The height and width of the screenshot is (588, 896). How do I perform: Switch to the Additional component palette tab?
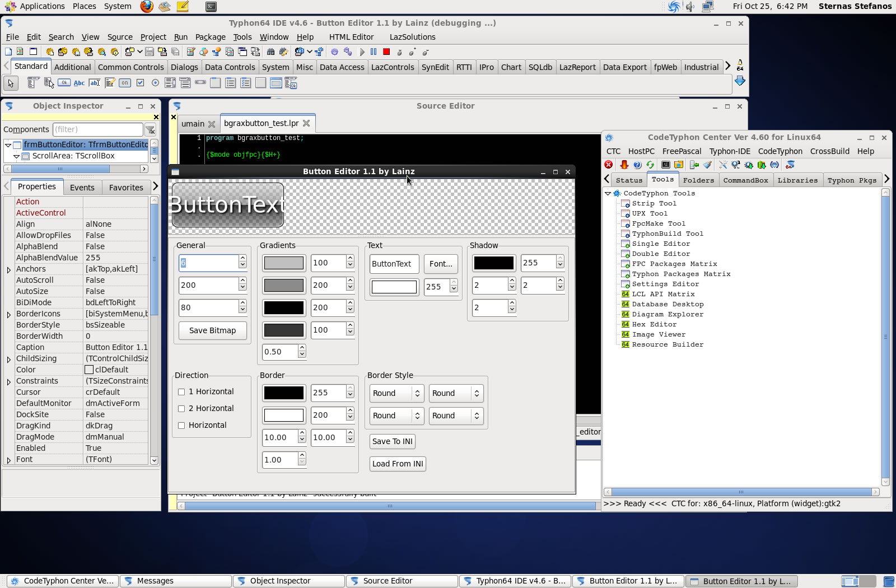click(72, 67)
